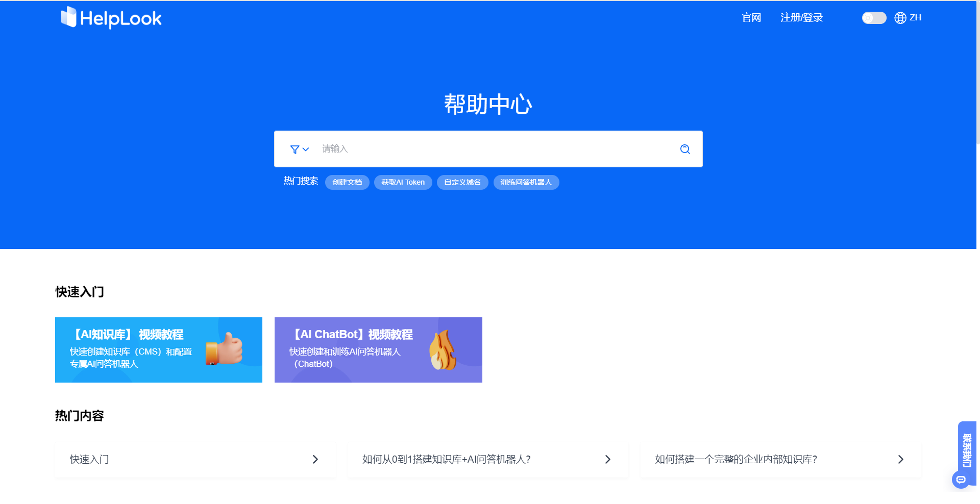Open the 官网 link
The width and height of the screenshot is (980, 504).
(751, 18)
